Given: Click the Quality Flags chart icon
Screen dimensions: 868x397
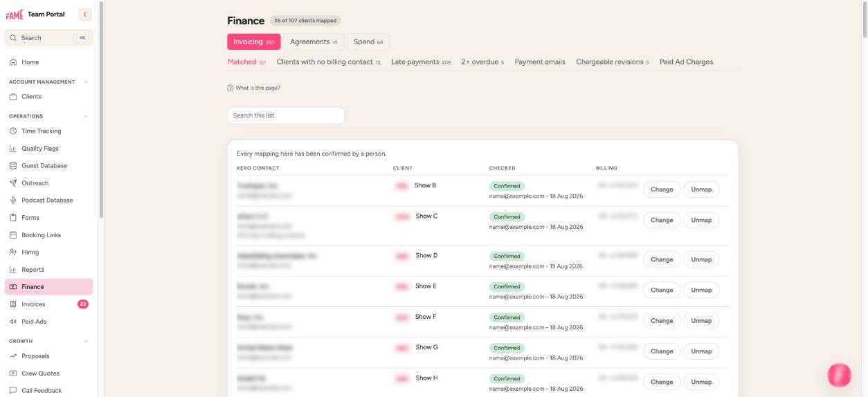Looking at the screenshot, I should [12, 149].
